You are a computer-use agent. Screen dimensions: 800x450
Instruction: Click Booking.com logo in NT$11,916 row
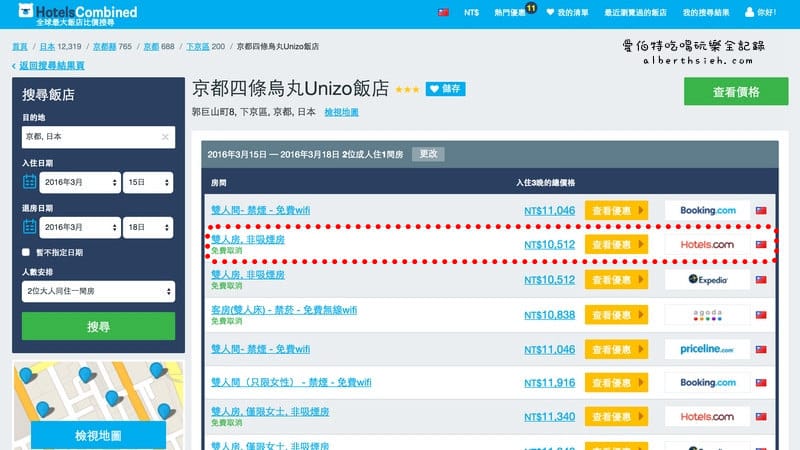pyautogui.click(x=707, y=383)
